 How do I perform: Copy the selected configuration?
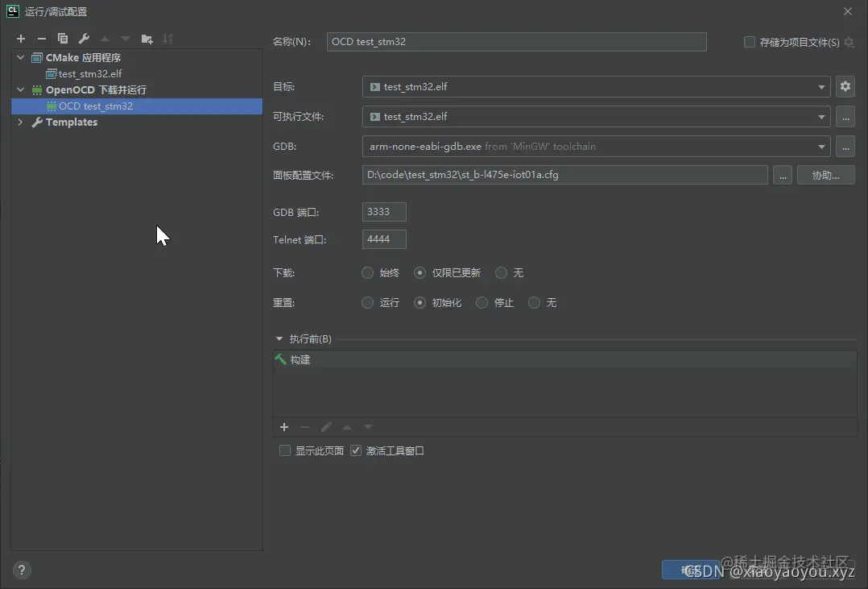pyautogui.click(x=63, y=39)
